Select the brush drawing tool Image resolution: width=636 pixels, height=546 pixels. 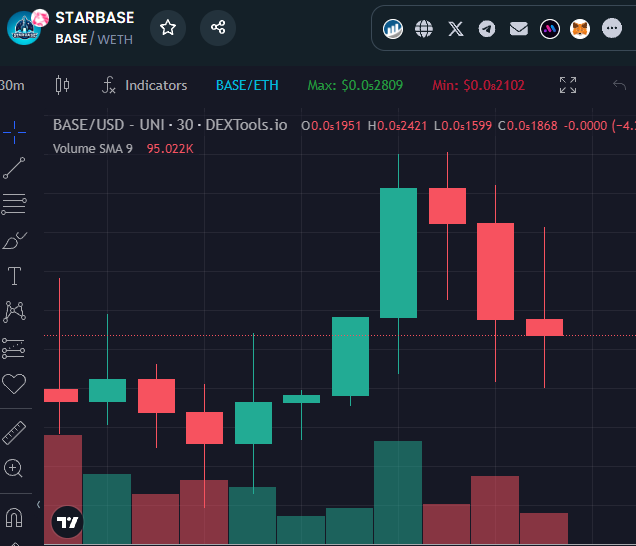[x=14, y=240]
